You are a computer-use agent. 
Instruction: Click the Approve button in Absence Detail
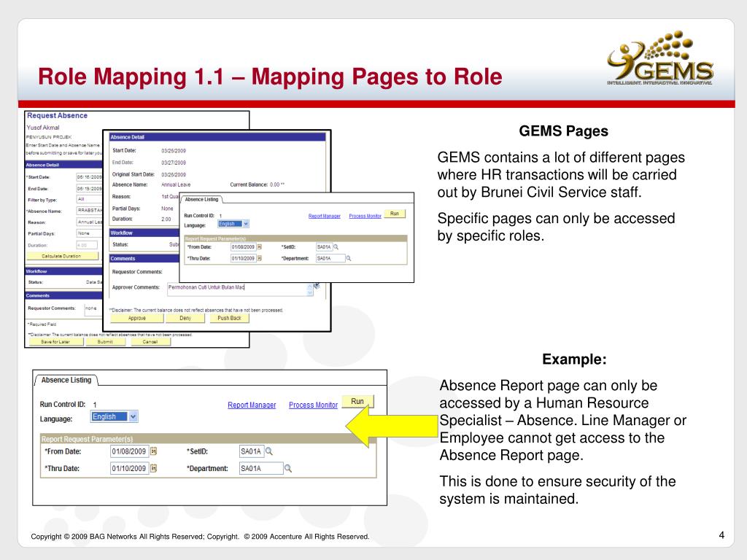tap(136, 318)
